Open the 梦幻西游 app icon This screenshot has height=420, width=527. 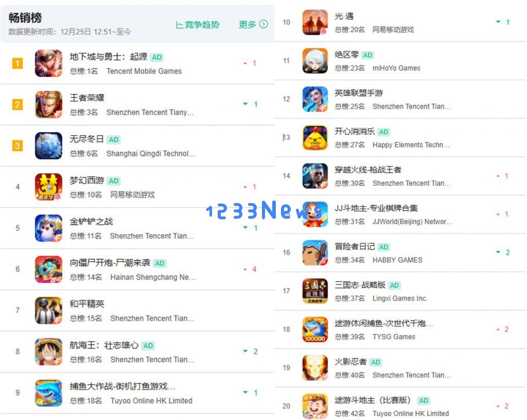(48, 187)
